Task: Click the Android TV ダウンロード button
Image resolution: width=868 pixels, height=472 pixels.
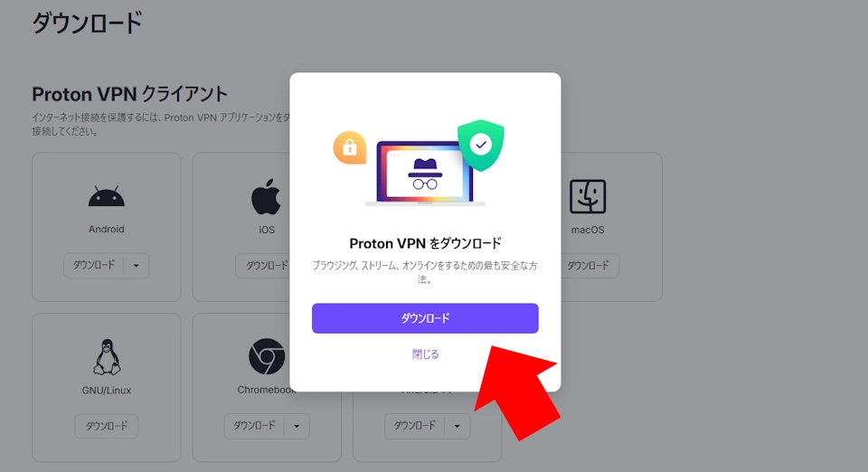Action: pyautogui.click(x=415, y=426)
